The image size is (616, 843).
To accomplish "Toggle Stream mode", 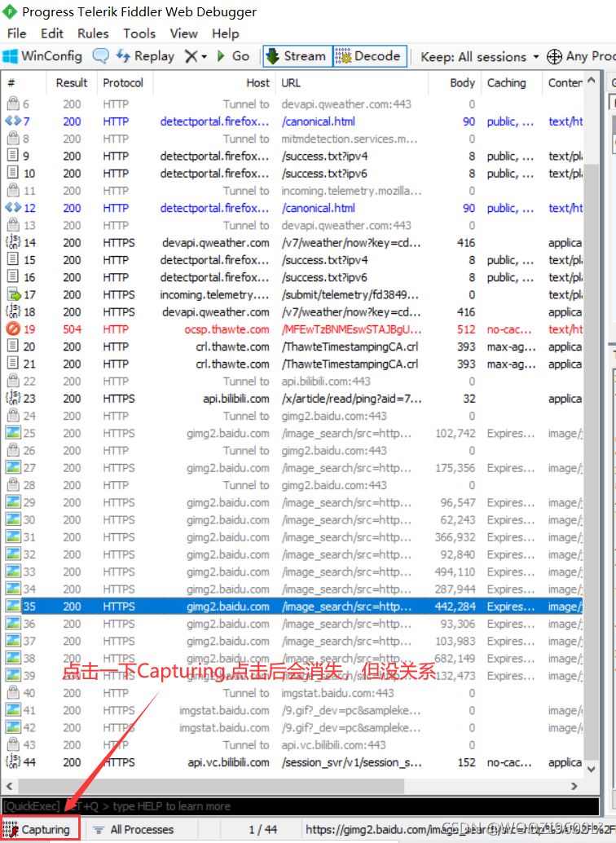I will click(297, 56).
